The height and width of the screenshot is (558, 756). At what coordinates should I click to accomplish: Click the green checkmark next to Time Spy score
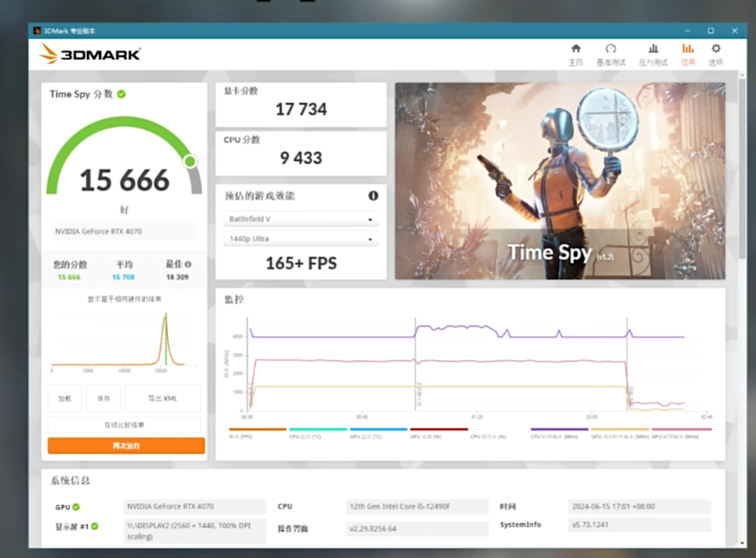click(x=122, y=94)
